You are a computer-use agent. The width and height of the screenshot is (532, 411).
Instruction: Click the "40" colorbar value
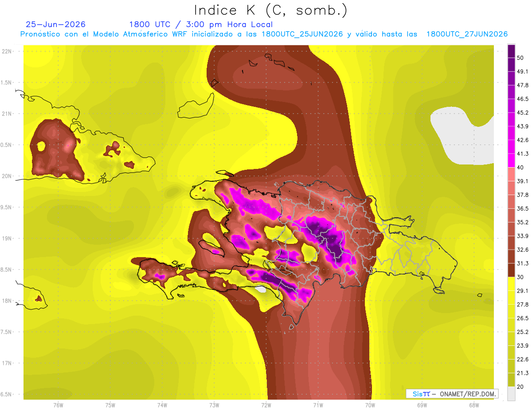tap(521, 167)
